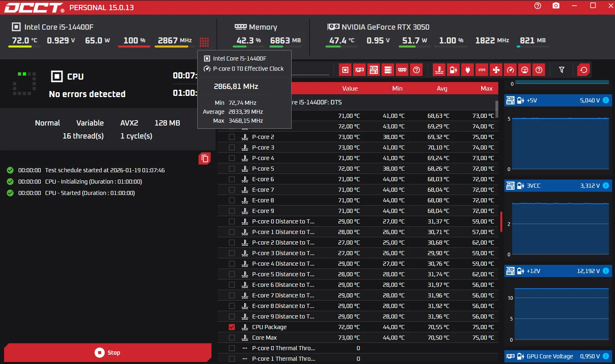Show info for the +12V graph
Image resolution: width=615 pixels, height=364 pixels.
coord(606,271)
